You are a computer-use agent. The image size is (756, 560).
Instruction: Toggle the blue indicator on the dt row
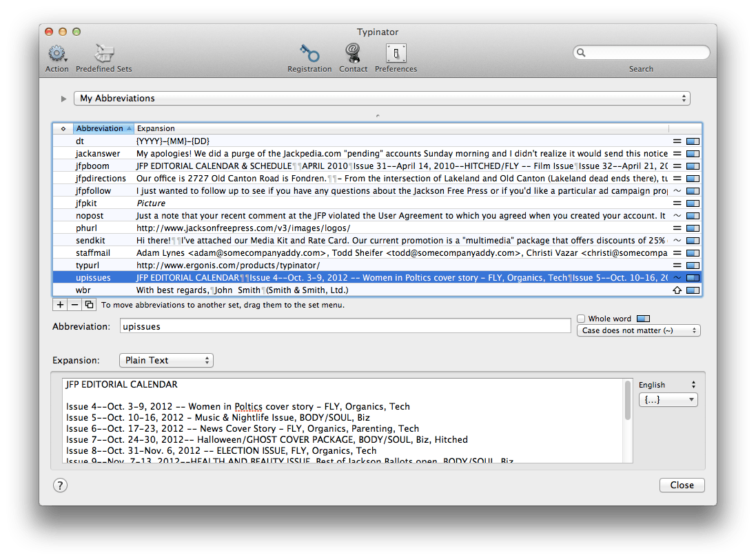point(693,141)
